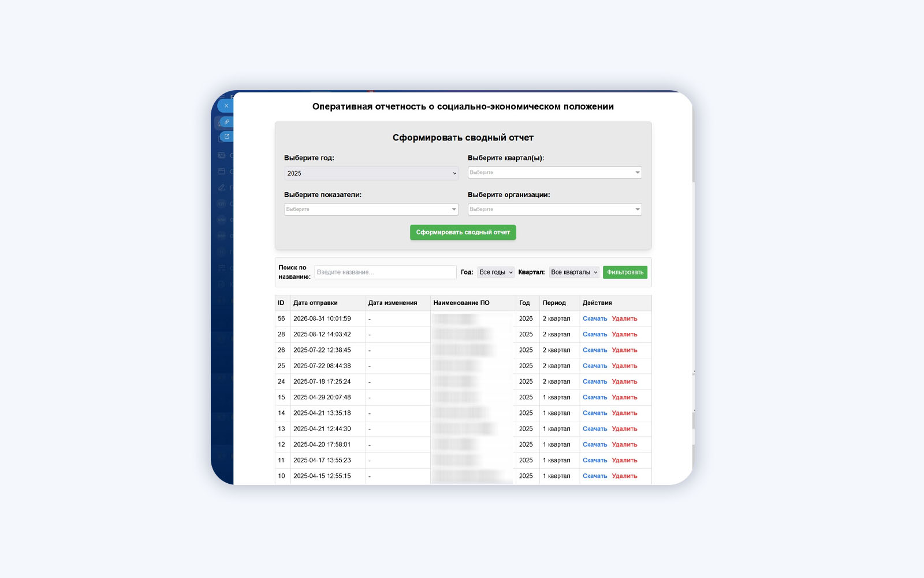
Task: Delete the report sent 2025-07-22 12:38:45
Action: tap(624, 350)
